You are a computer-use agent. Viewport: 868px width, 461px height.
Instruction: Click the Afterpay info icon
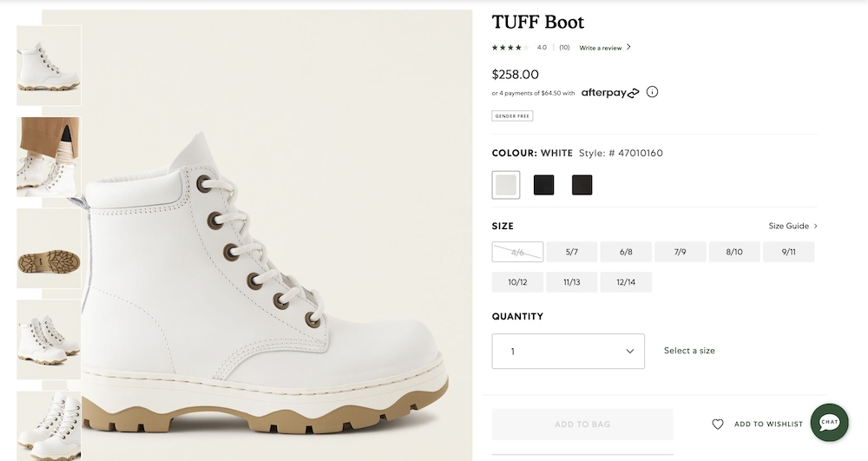652,92
